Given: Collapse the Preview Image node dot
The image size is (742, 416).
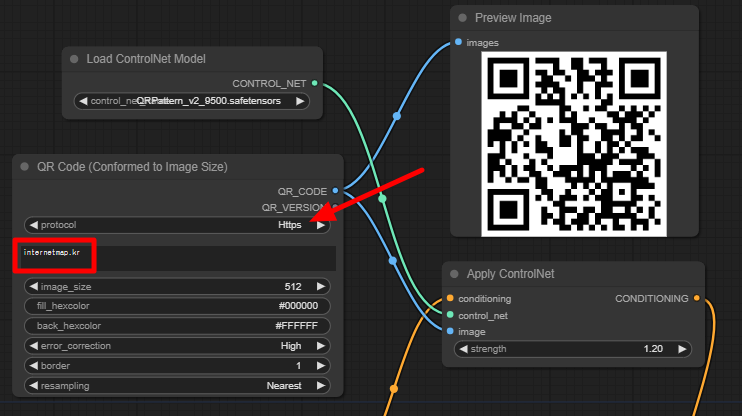Looking at the screenshot, I should [462, 18].
